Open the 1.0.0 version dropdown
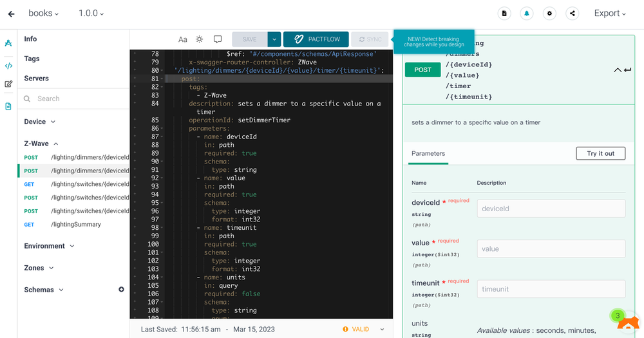The image size is (644, 338). pos(91,14)
